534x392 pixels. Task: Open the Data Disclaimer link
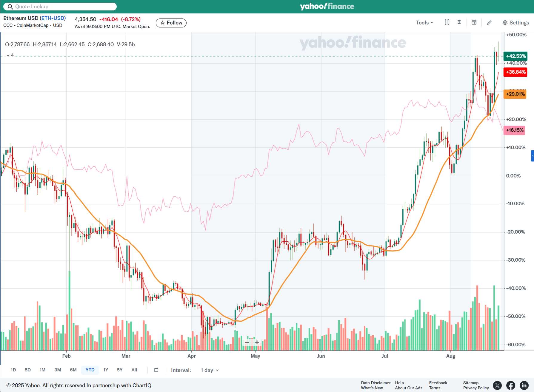point(376,383)
